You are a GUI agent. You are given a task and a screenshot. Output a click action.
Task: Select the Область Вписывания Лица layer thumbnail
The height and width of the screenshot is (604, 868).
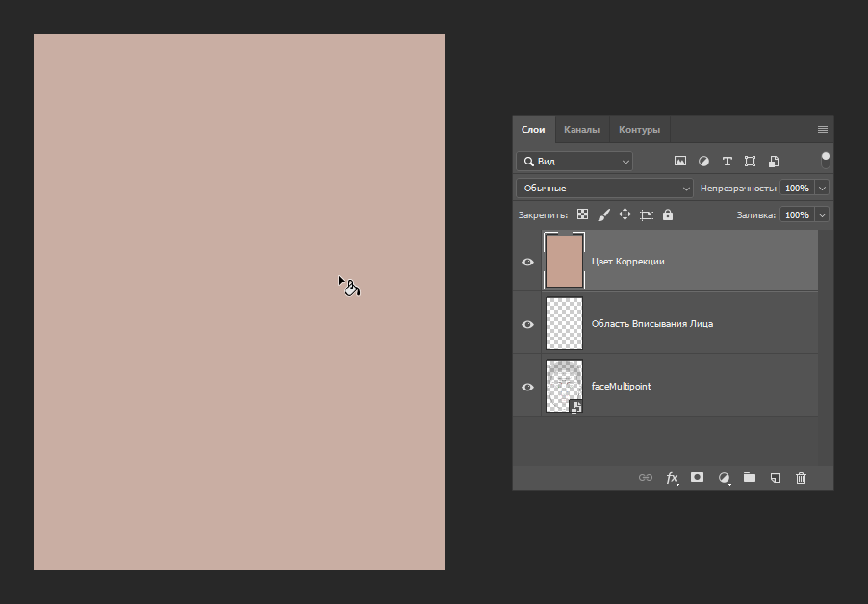click(564, 323)
